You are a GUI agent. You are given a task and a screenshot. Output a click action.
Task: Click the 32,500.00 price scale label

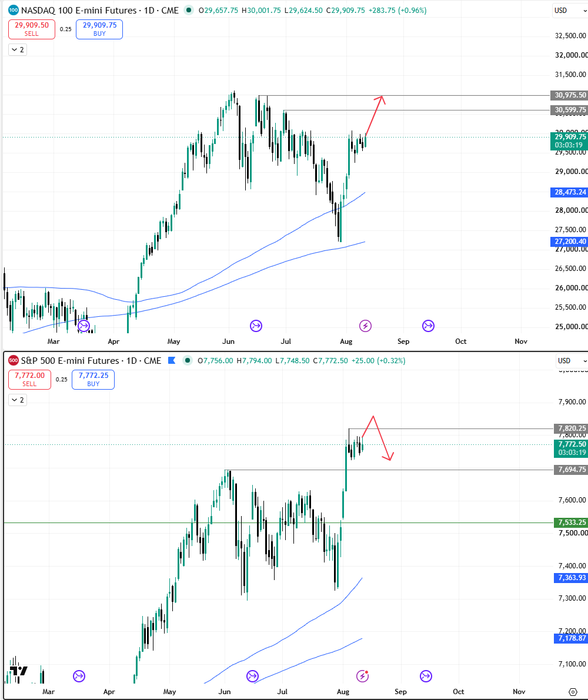click(570, 36)
